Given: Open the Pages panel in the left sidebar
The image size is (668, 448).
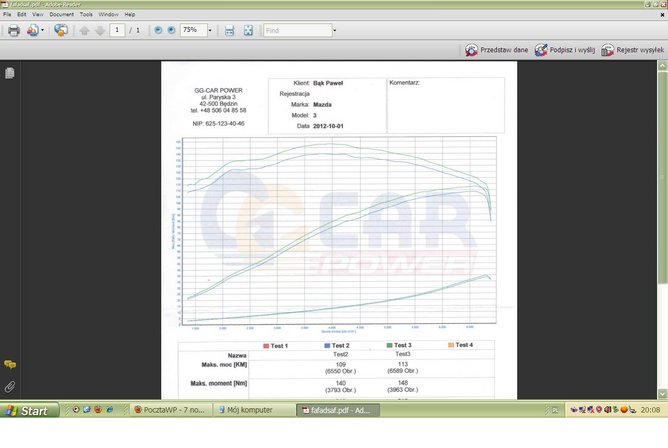Looking at the screenshot, I should coord(10,73).
